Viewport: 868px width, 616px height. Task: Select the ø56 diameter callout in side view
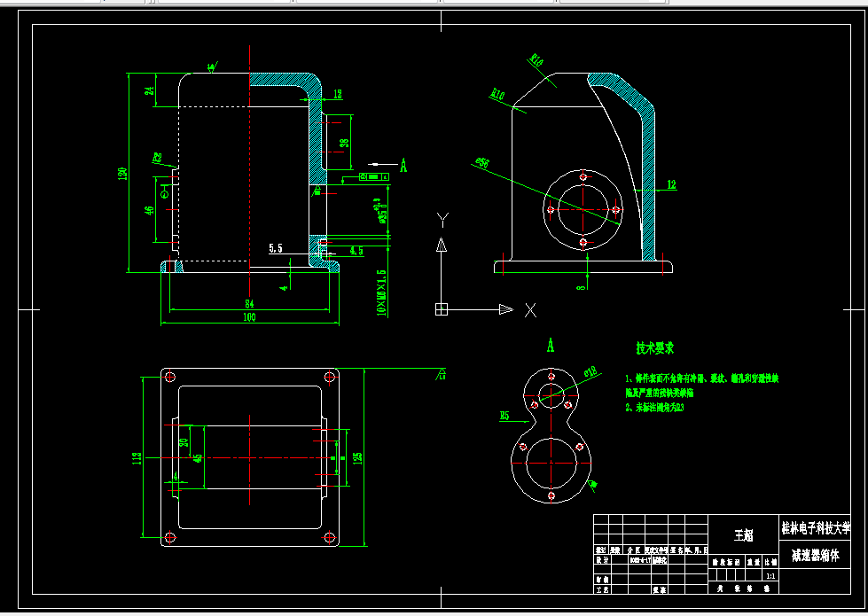click(482, 162)
